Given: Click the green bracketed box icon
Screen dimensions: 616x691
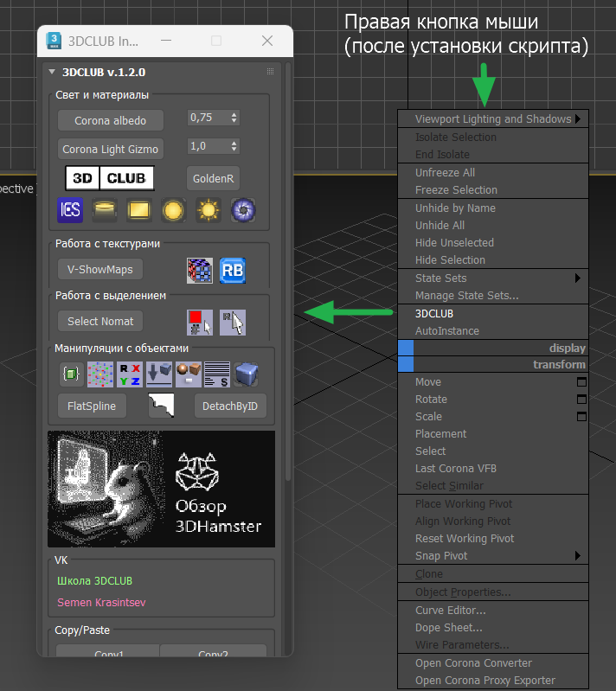Looking at the screenshot, I should [71, 374].
